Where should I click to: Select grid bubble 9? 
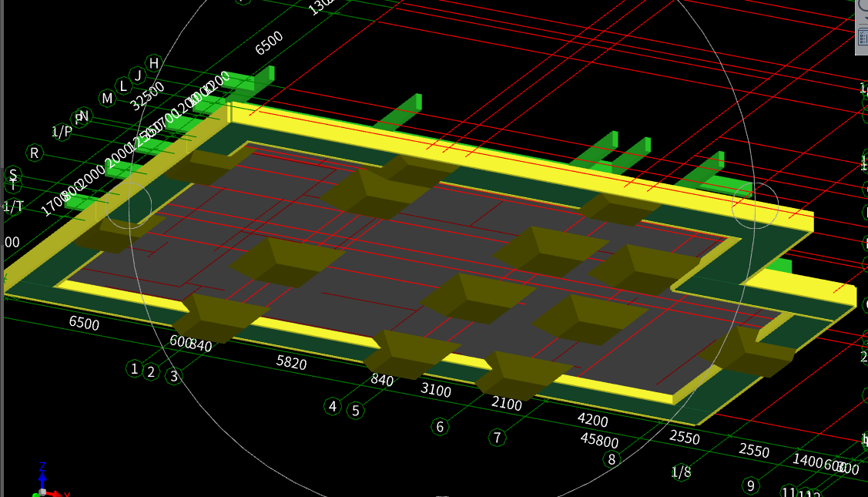(x=750, y=486)
